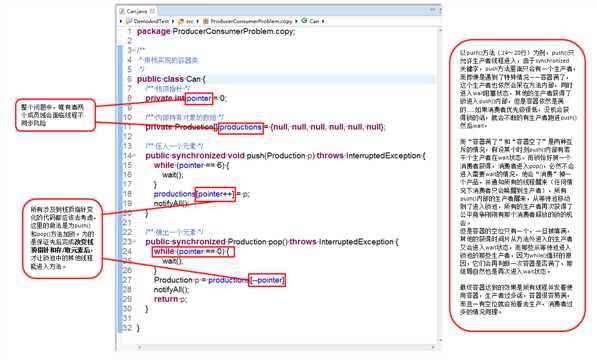Click 'public synchronized Production pop()' on line 23
The height and width of the screenshot is (360, 597).
pyautogui.click(x=216, y=242)
